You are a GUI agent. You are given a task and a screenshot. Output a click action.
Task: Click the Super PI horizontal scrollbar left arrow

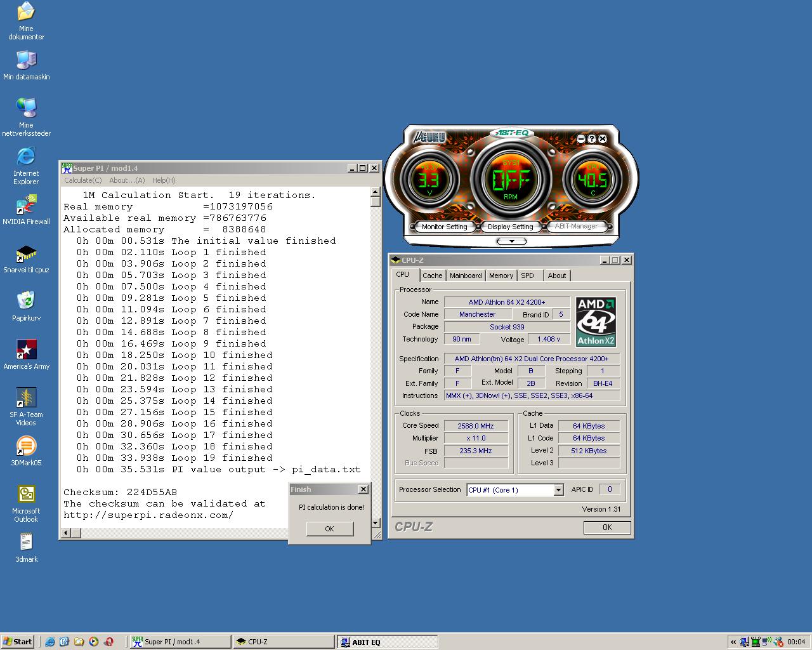[66, 533]
